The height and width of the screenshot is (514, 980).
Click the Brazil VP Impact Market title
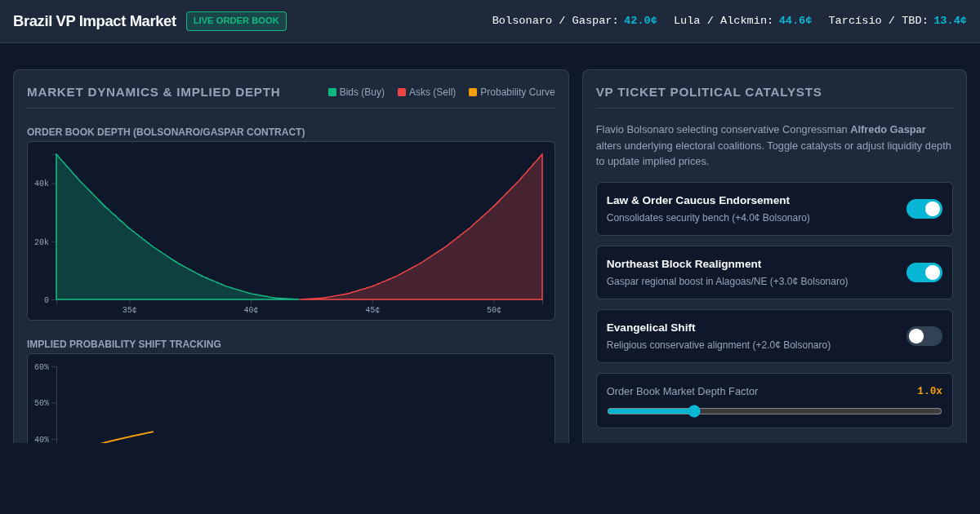pyautogui.click(x=95, y=21)
